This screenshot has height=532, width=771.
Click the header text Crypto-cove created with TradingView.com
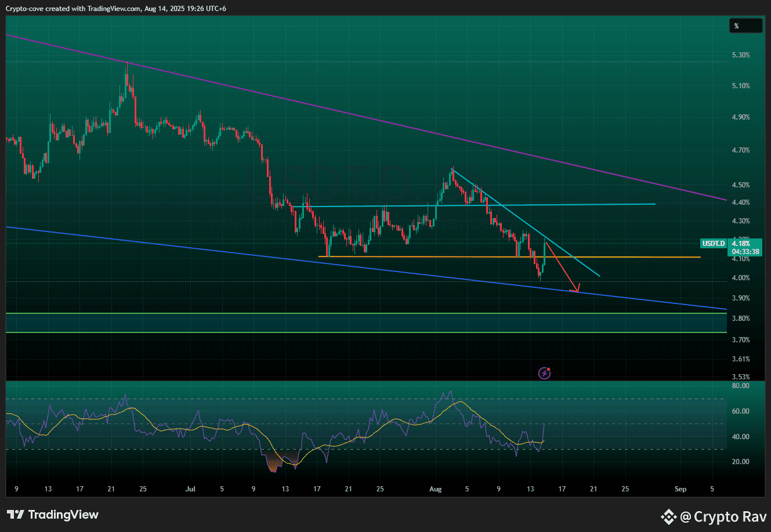coord(74,9)
